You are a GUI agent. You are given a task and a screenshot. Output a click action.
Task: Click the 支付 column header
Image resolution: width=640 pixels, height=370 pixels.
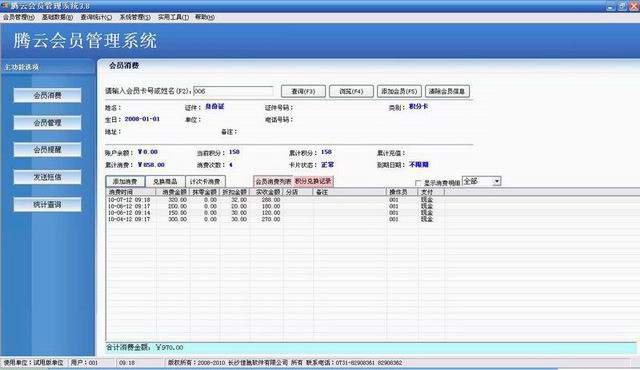[431, 192]
